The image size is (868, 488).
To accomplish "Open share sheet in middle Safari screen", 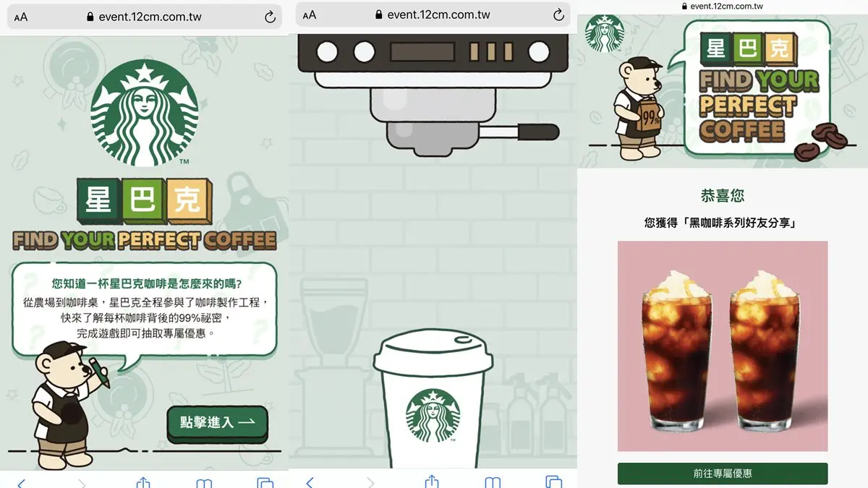I will (432, 481).
